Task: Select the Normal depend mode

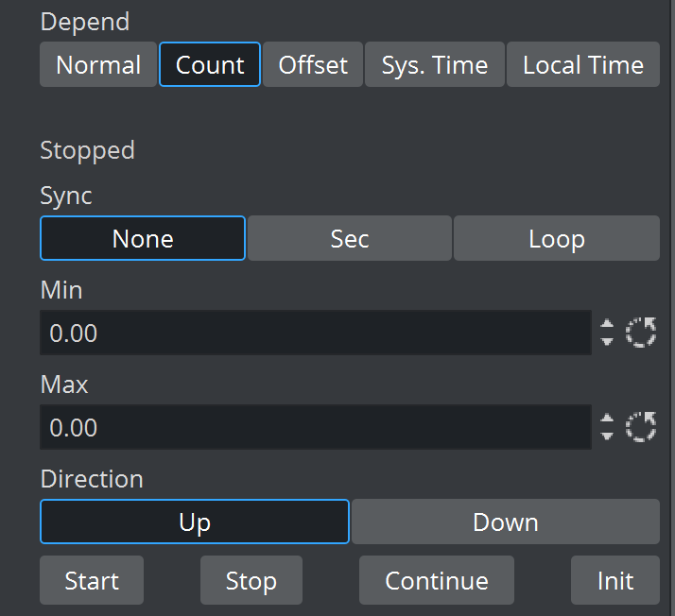Action: [x=98, y=65]
